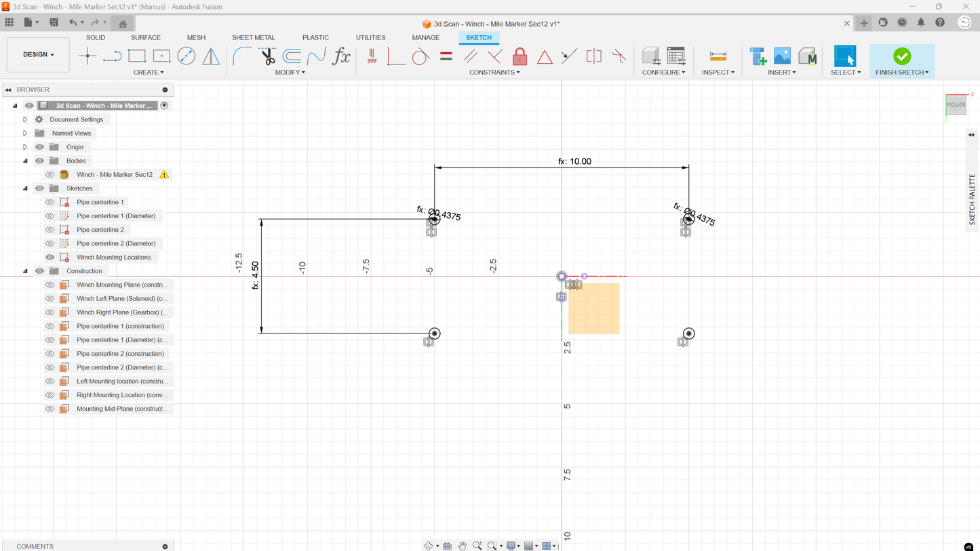Click the ViewCube BOTTOM face

(x=956, y=105)
